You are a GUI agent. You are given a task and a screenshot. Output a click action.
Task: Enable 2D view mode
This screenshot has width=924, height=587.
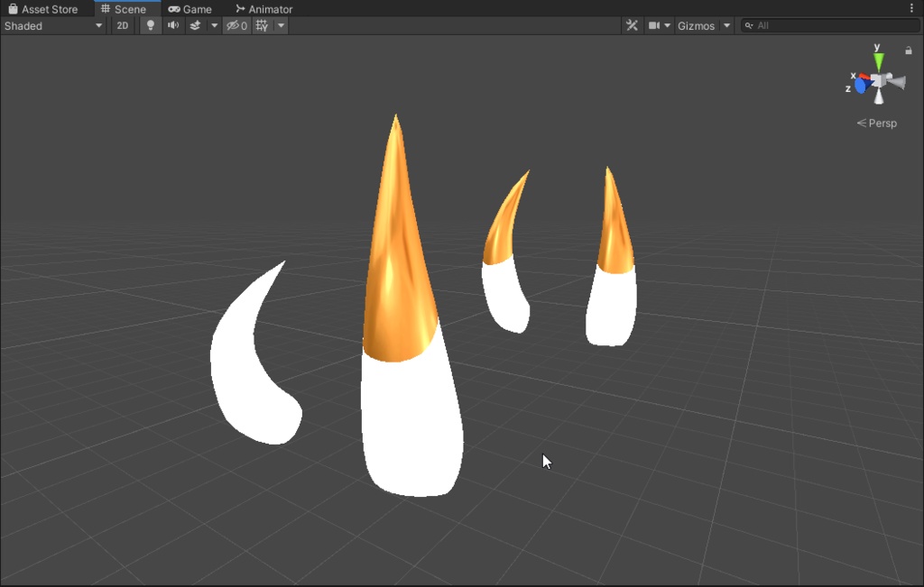(122, 25)
